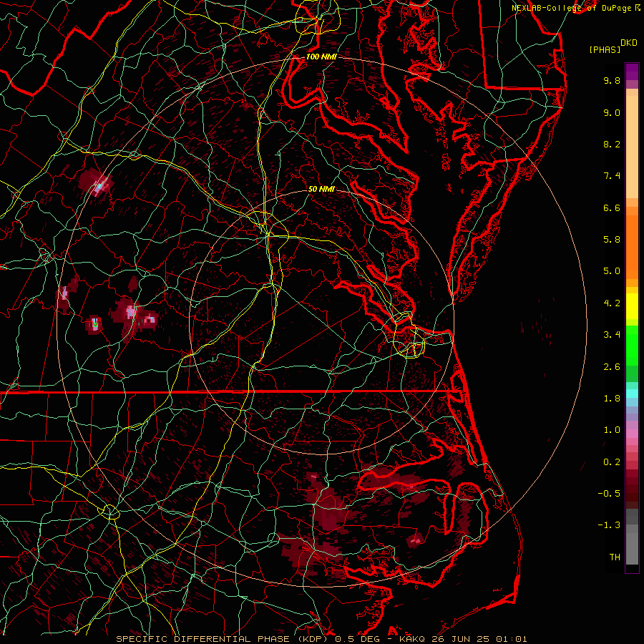Pick the purple top segment of the color bar

tap(632, 72)
